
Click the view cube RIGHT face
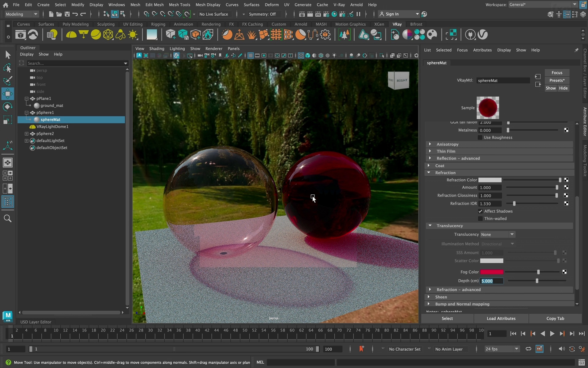402,80
